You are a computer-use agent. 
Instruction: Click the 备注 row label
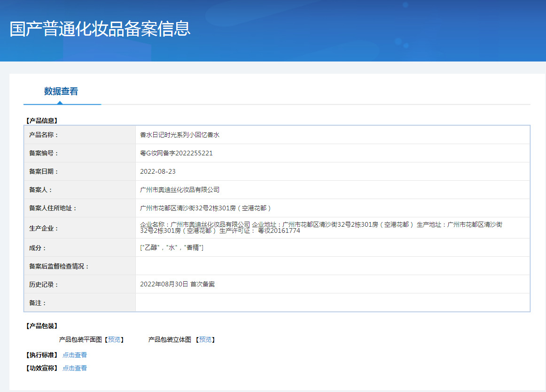37,303
